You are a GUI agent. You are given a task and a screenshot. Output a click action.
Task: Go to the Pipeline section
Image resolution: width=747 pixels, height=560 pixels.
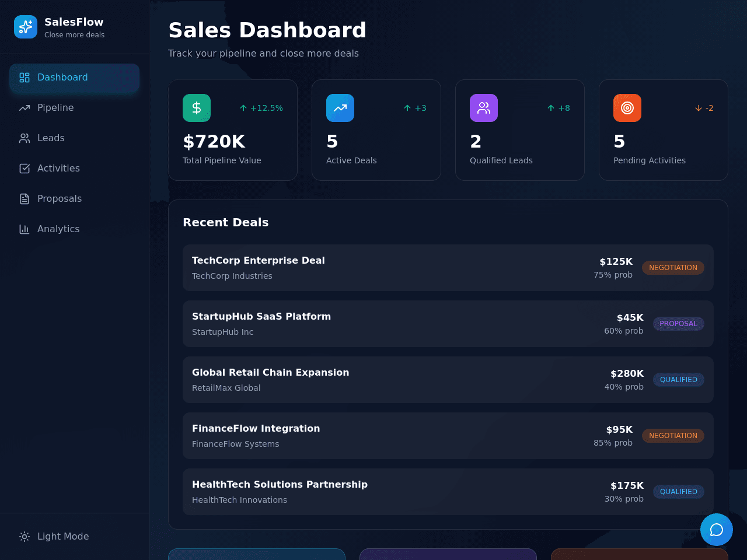(74, 108)
